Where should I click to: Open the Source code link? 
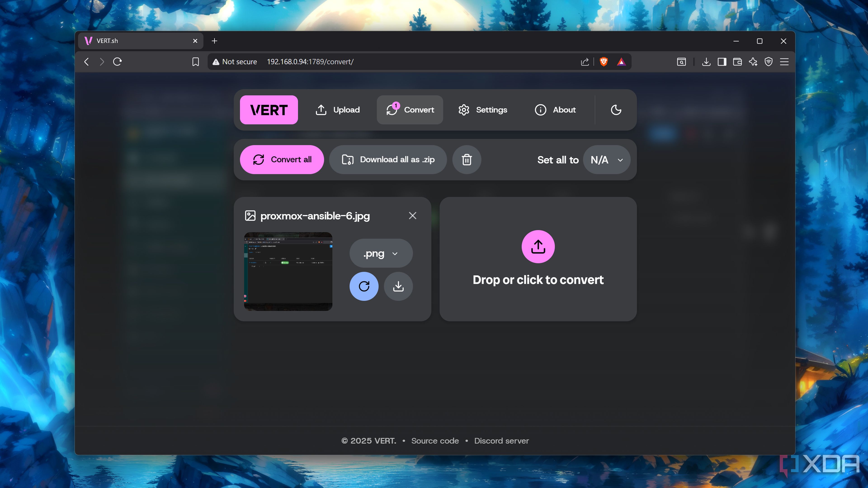tap(435, 441)
